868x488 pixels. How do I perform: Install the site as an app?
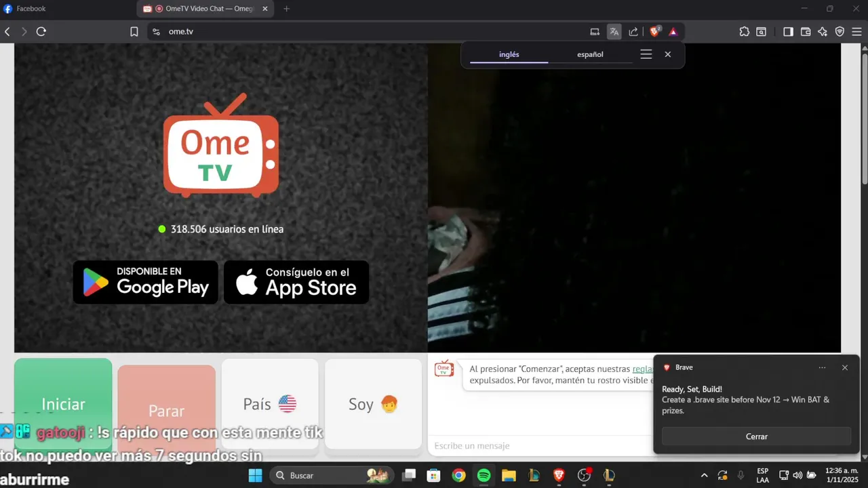595,32
